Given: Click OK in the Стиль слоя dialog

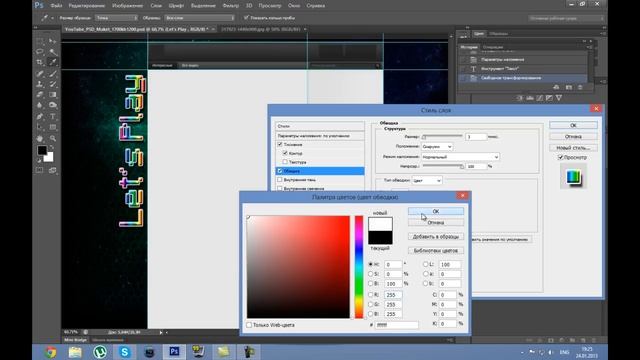Looking at the screenshot, I should tap(573, 125).
